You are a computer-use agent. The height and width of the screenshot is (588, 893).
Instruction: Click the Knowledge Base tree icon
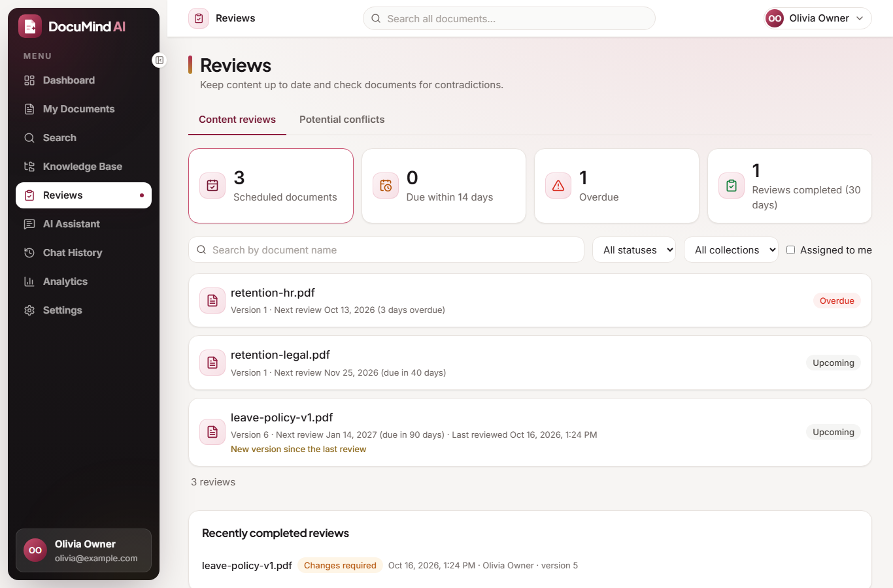pos(29,167)
